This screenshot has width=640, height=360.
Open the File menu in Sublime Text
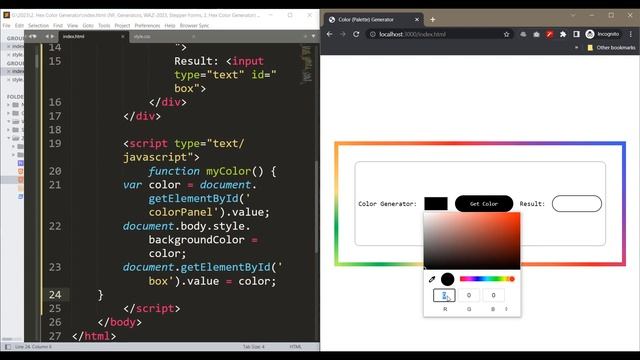(7, 25)
